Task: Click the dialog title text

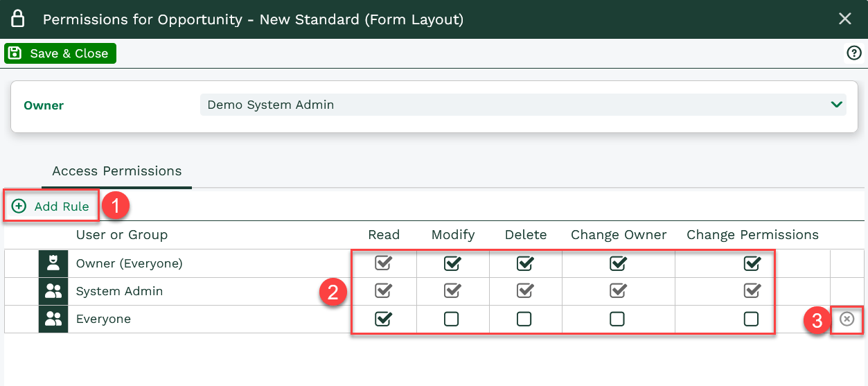Action: tap(254, 19)
